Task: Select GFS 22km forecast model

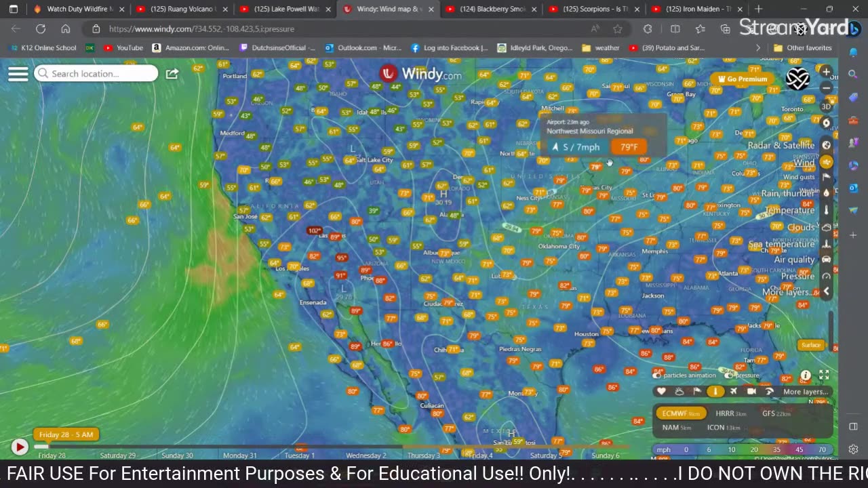Action: (x=776, y=413)
